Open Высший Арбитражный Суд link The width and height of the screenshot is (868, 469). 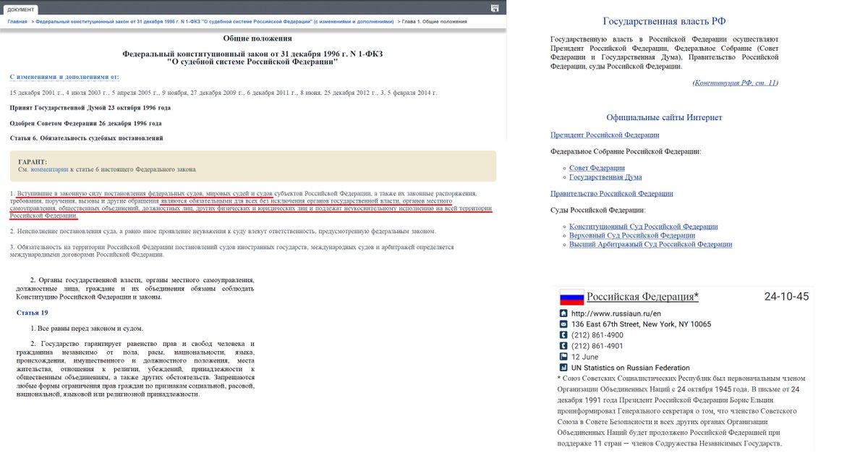point(651,245)
